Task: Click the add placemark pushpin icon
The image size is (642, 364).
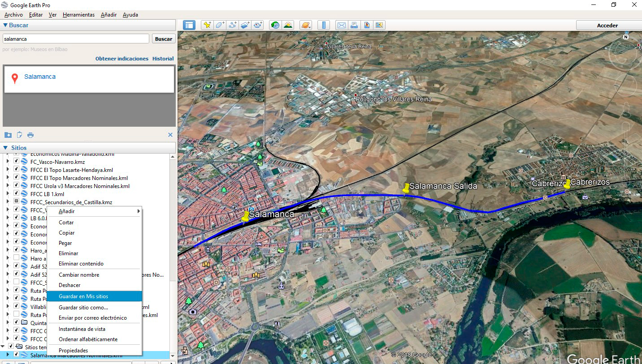Action: (x=207, y=25)
